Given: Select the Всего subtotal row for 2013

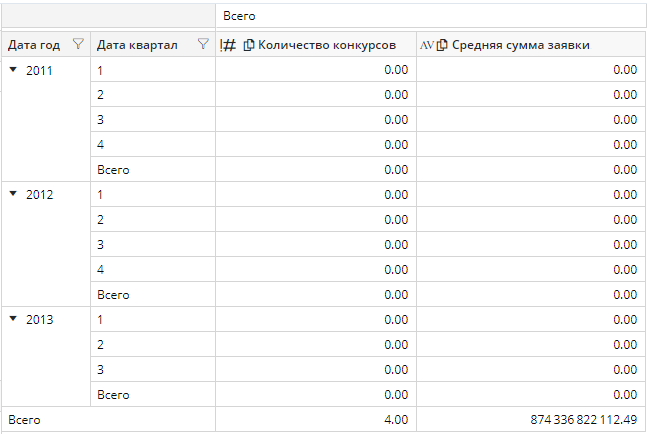Looking at the screenshot, I should click(x=113, y=395).
